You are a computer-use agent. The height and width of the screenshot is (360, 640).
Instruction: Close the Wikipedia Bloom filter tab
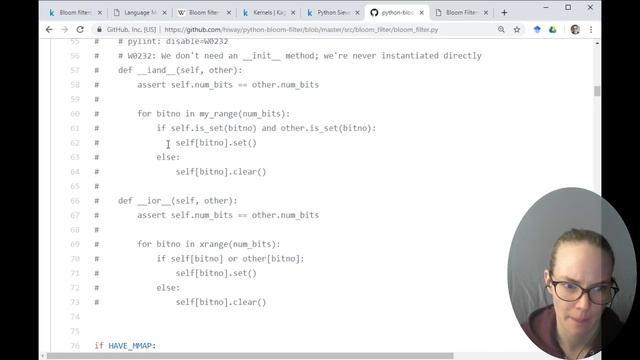(229, 13)
